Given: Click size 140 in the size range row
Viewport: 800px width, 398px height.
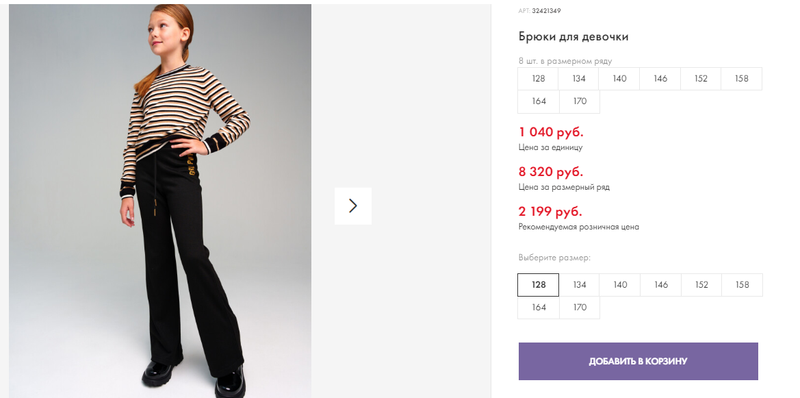Looking at the screenshot, I should pos(619,79).
